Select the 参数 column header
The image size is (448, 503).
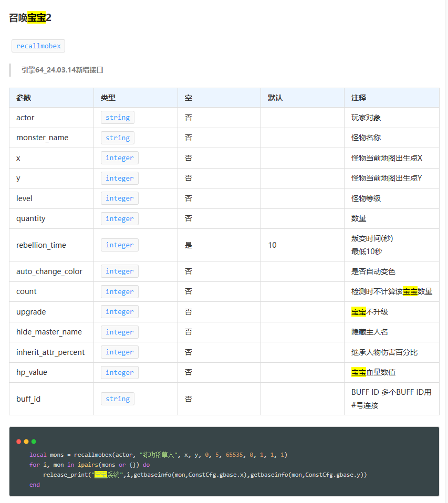coord(24,98)
